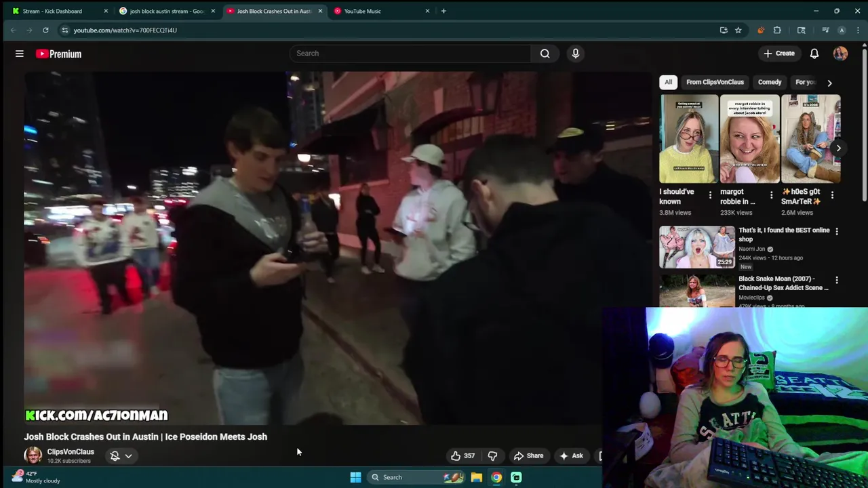Open Chrome from the taskbar
868x488 pixels.
(x=496, y=477)
